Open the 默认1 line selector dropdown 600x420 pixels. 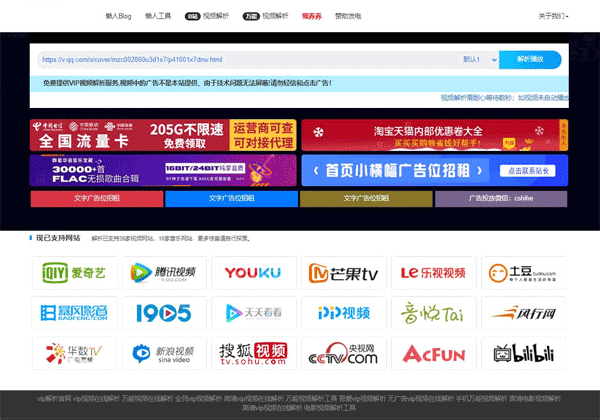(x=479, y=60)
